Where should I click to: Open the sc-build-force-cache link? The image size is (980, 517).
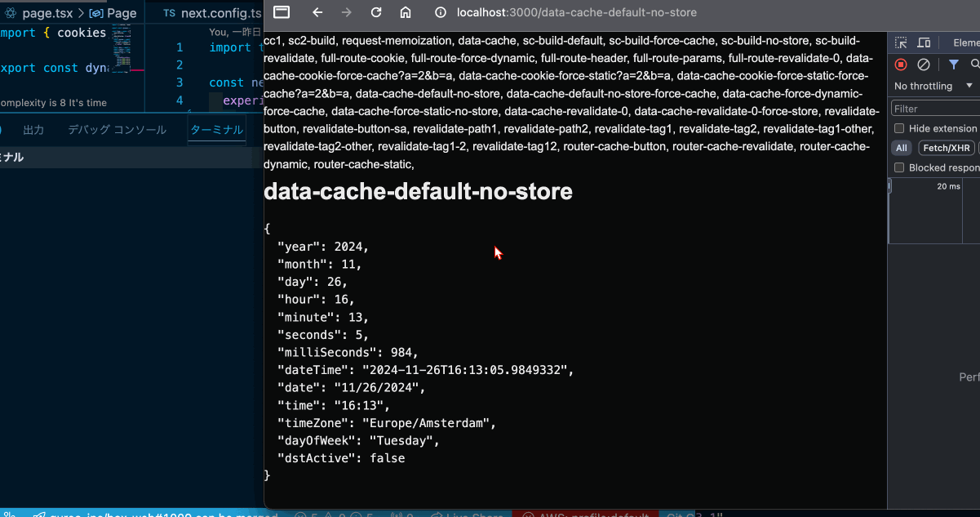pyautogui.click(x=662, y=40)
